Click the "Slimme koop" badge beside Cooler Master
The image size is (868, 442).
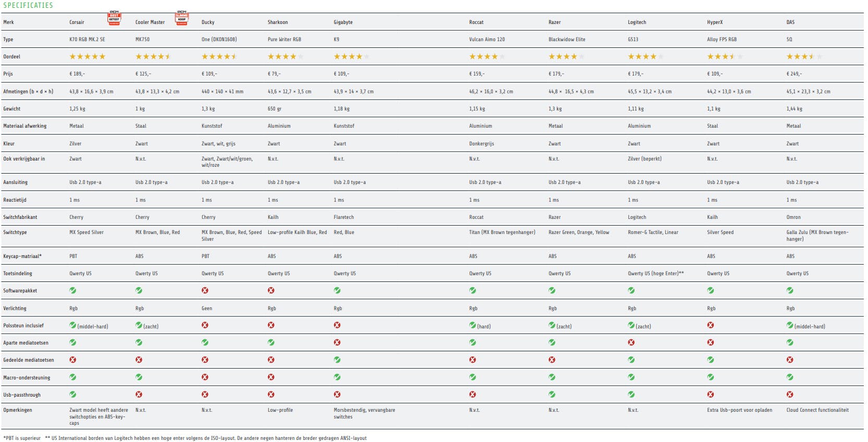point(182,18)
